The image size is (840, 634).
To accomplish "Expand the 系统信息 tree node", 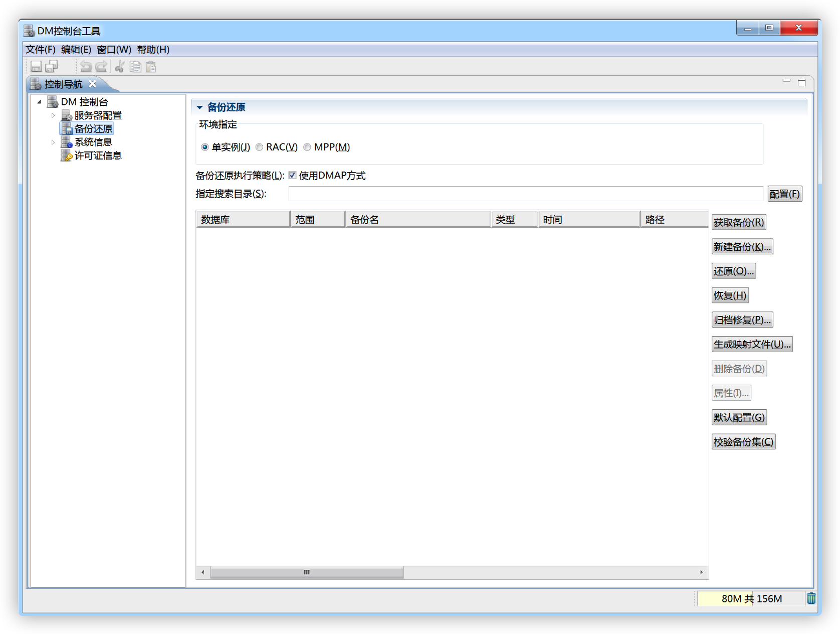I will tap(53, 142).
